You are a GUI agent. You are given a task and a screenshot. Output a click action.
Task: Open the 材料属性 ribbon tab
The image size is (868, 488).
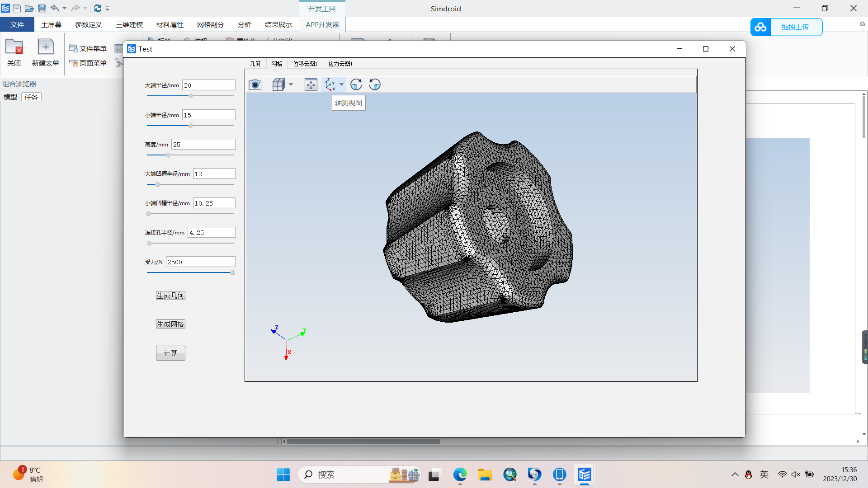click(170, 24)
